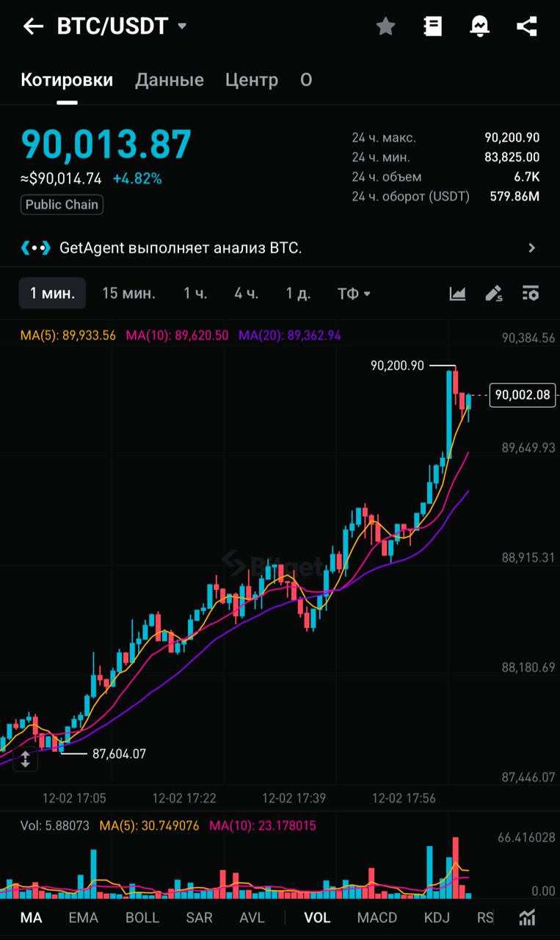Screen dimensions: 560x940
Task: Enable the BOLL indicator
Action: pos(142,917)
